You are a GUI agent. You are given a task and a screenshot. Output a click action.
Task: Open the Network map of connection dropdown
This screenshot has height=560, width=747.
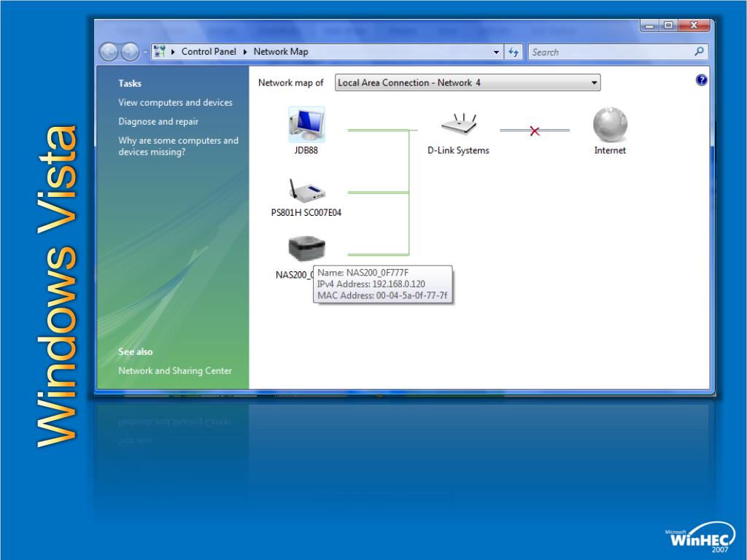pos(468,82)
